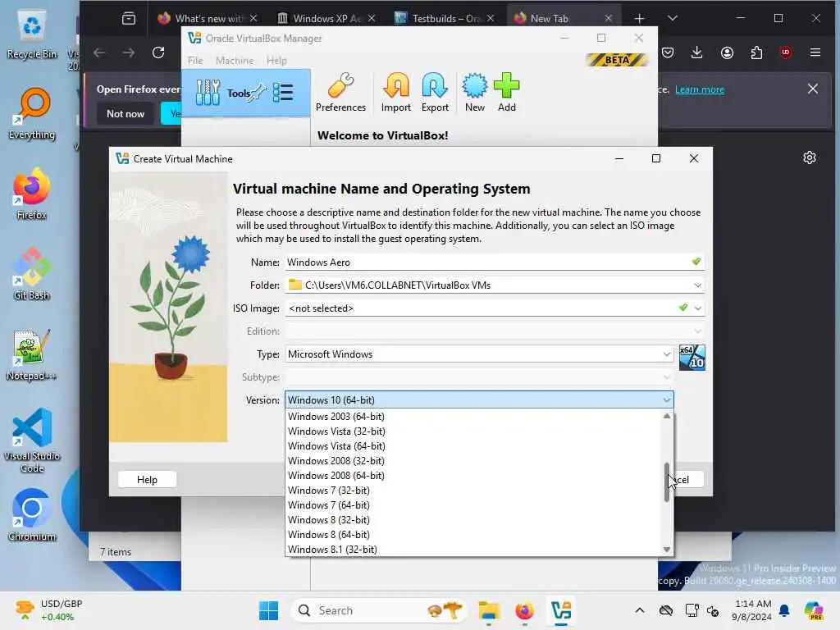Click the Import appliance icon
Image resolution: width=840 pixels, height=630 pixels.
[x=396, y=93]
